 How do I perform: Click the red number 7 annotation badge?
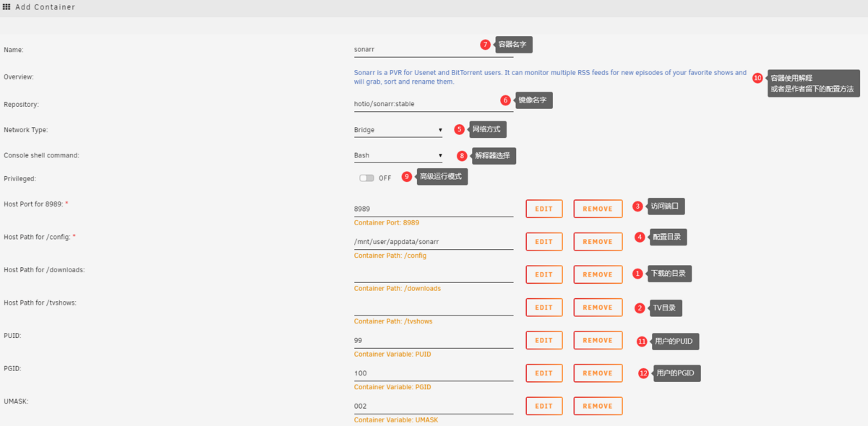(x=486, y=45)
